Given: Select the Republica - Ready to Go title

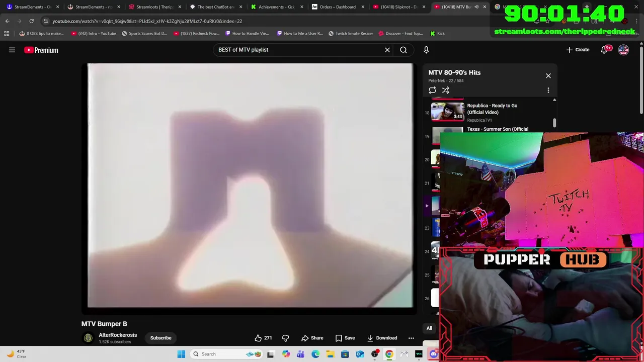Looking at the screenshot, I should click(x=492, y=109).
